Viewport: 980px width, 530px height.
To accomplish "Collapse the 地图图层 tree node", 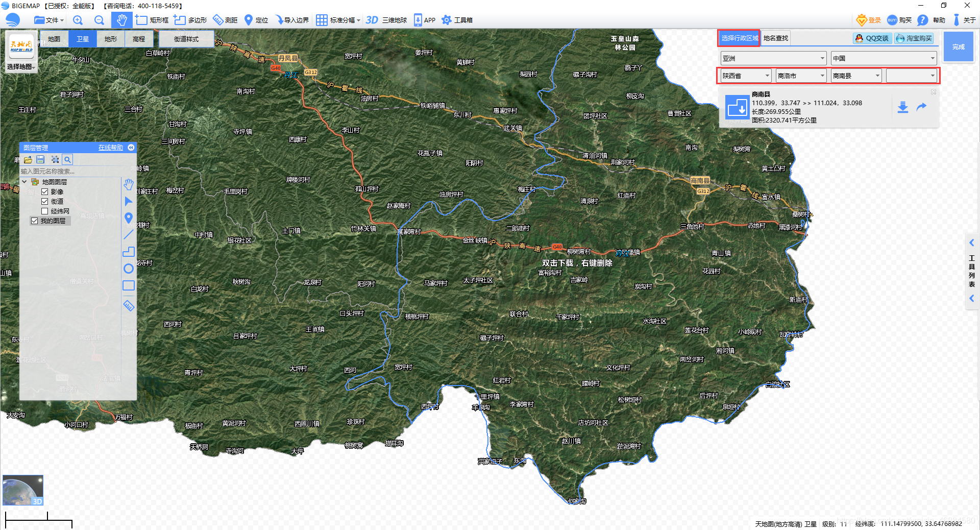I will 24,182.
